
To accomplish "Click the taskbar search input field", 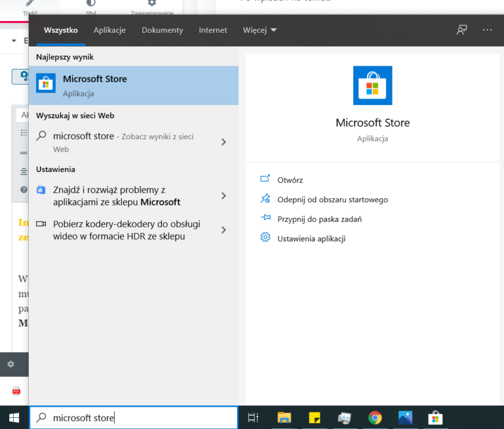I will (134, 417).
